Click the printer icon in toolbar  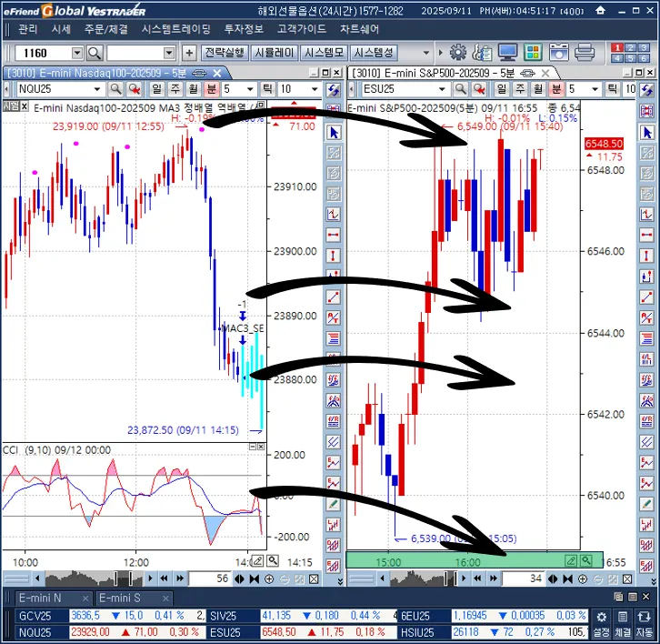pyautogui.click(x=585, y=53)
